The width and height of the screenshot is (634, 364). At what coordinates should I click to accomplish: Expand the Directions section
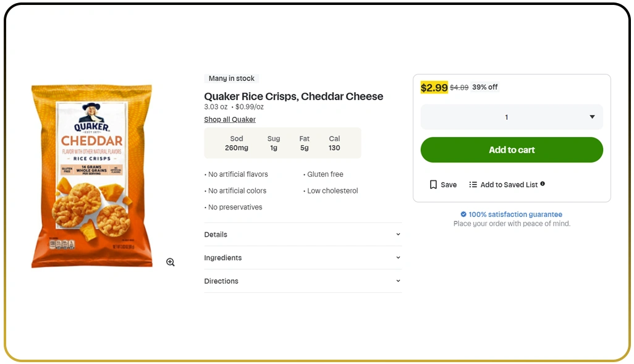click(x=303, y=281)
